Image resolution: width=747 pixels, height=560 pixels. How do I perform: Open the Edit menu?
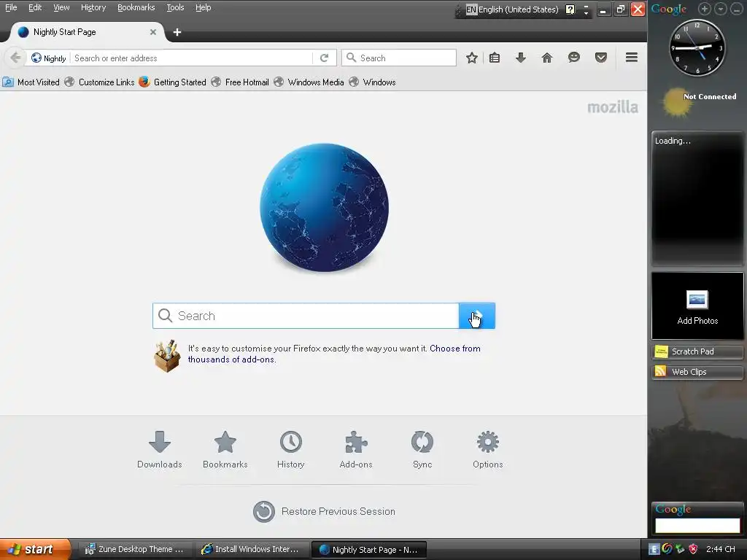click(x=35, y=7)
